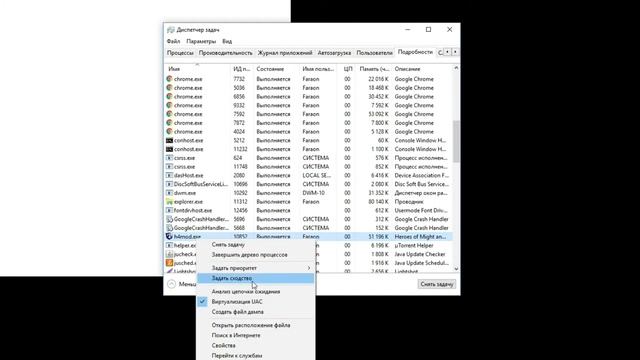Click the process list scroll-up arrow
The image size is (640, 360).
coord(456,68)
